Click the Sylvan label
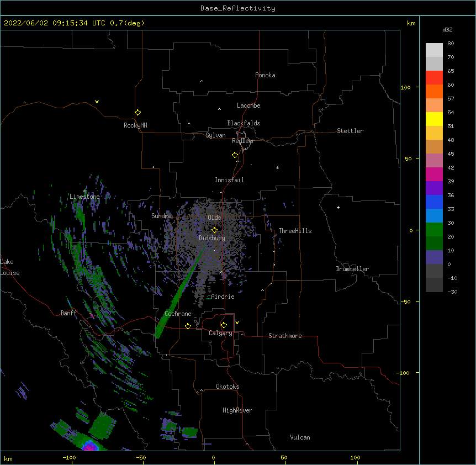Viewport: 476px width, 465px height. (215, 135)
